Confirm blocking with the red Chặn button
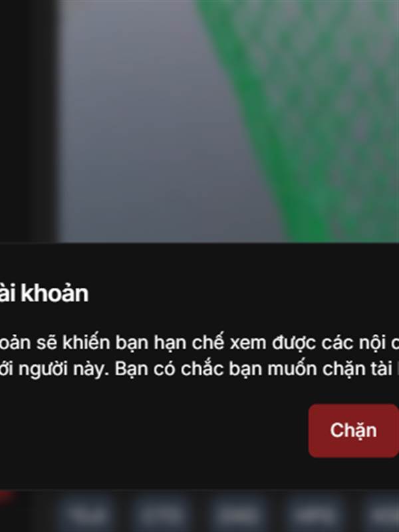Viewport: 399px width, 532px height. tap(354, 430)
